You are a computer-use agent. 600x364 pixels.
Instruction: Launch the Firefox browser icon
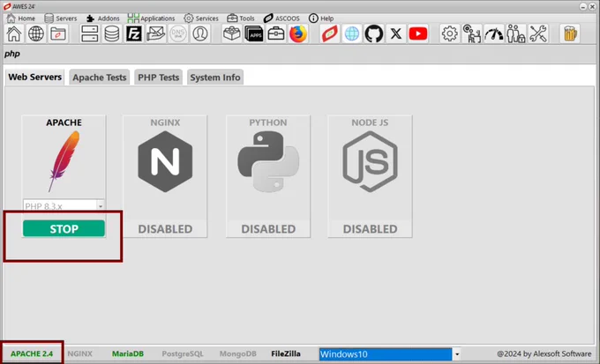click(298, 33)
